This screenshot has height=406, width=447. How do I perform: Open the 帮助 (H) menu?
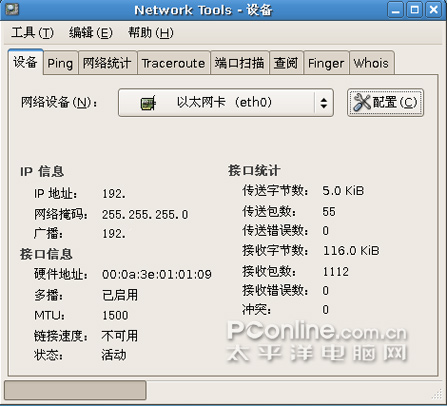pos(151,33)
